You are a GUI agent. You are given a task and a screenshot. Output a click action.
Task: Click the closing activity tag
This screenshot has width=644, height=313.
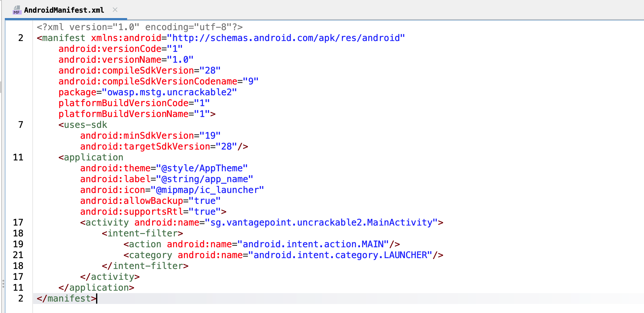(x=110, y=277)
